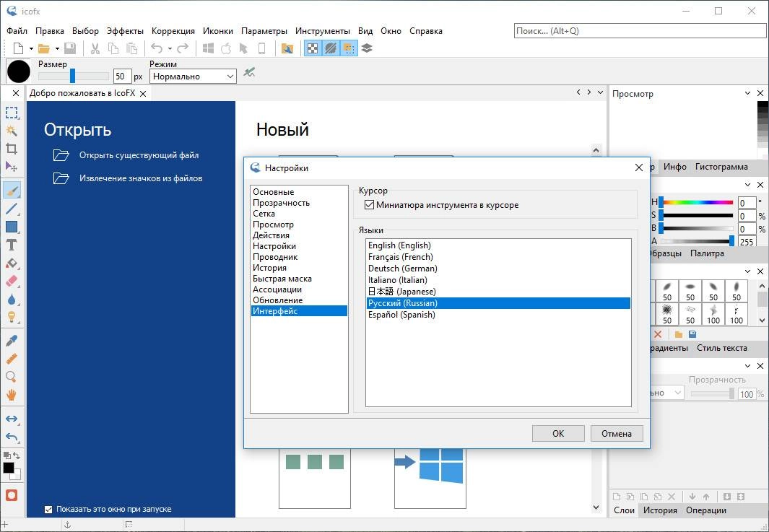Select the brush tool in left toolbar
769x532 pixels.
(12, 191)
